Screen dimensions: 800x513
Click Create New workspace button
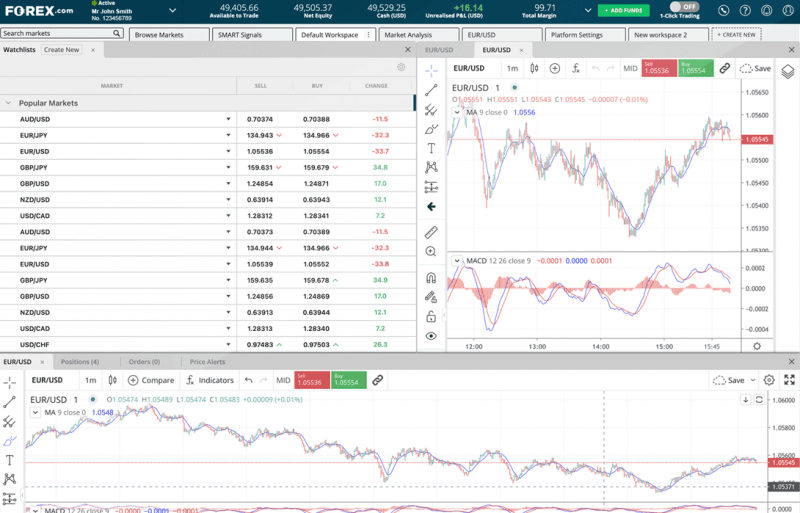point(736,35)
